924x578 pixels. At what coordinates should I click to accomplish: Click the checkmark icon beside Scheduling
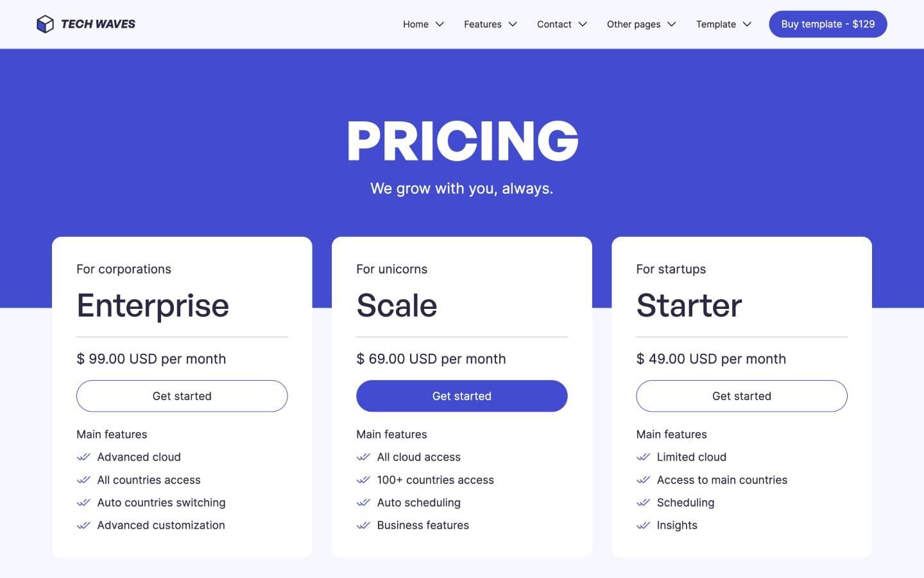(644, 502)
